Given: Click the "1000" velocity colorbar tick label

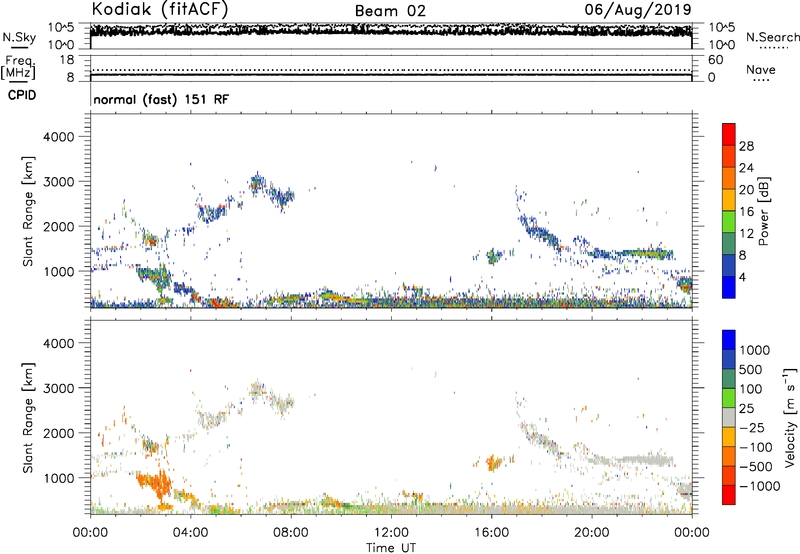Looking at the screenshot, I should point(754,350).
